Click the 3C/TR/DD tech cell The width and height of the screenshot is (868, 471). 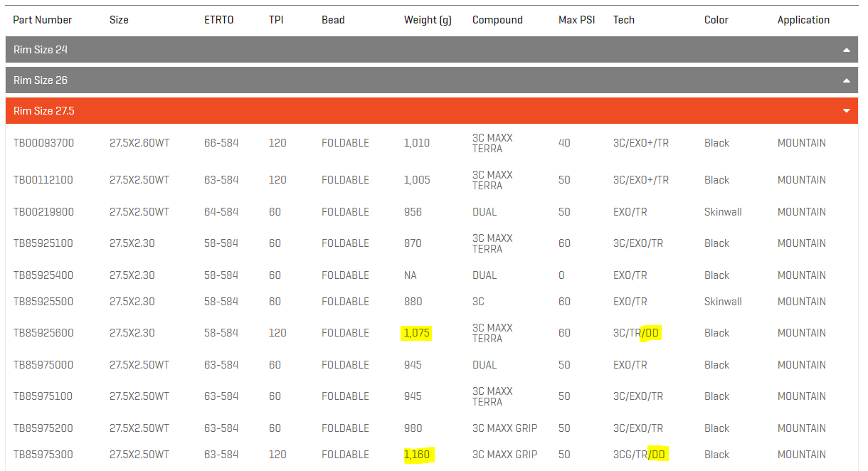[x=636, y=333]
